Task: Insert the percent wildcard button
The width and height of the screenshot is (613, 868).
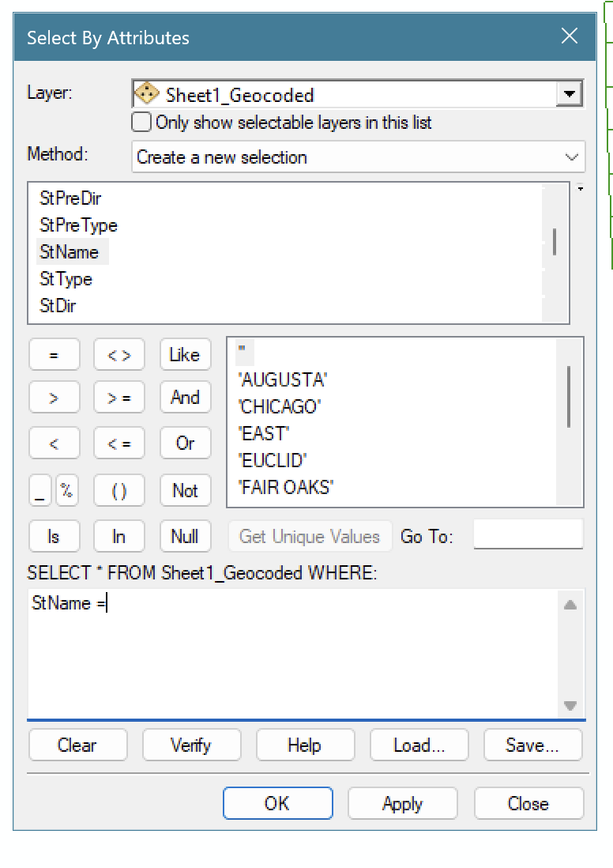Action: (x=67, y=492)
